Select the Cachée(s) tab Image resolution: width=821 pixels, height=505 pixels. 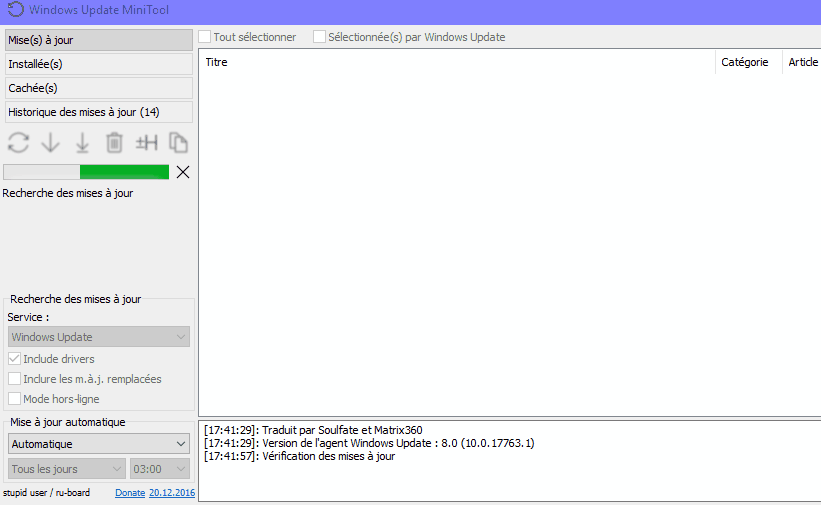(98, 88)
